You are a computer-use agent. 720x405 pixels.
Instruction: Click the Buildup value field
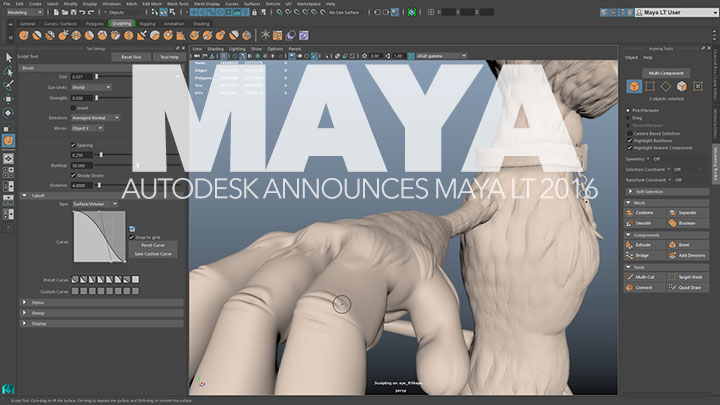pos(82,165)
